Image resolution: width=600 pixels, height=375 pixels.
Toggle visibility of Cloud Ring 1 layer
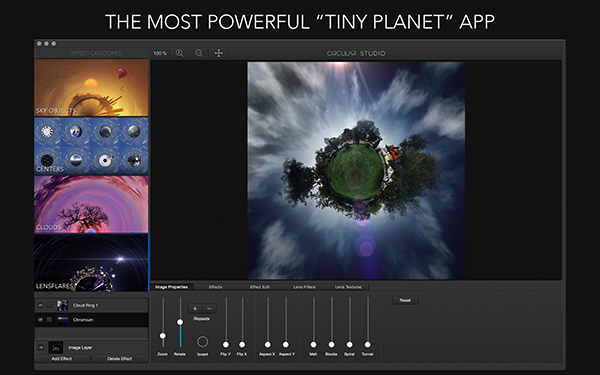pyautogui.click(x=40, y=305)
